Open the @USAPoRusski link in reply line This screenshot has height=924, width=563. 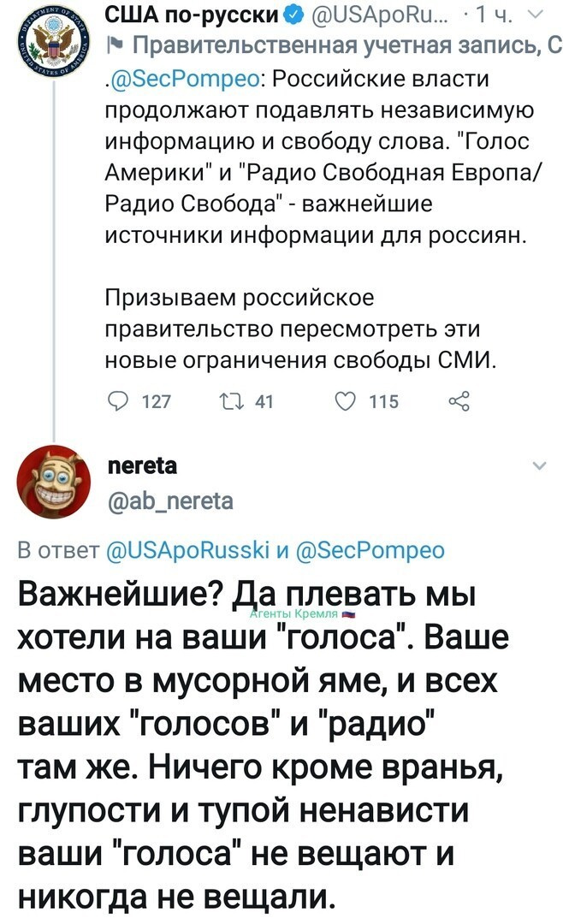187,550
